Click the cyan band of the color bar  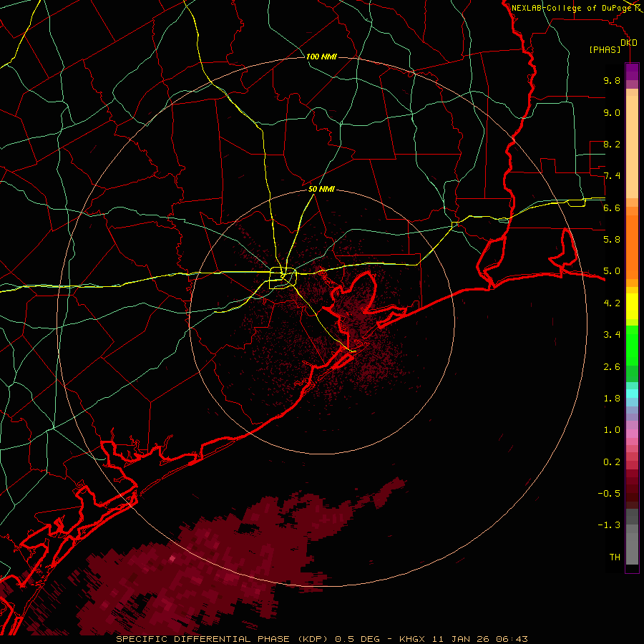(632, 394)
